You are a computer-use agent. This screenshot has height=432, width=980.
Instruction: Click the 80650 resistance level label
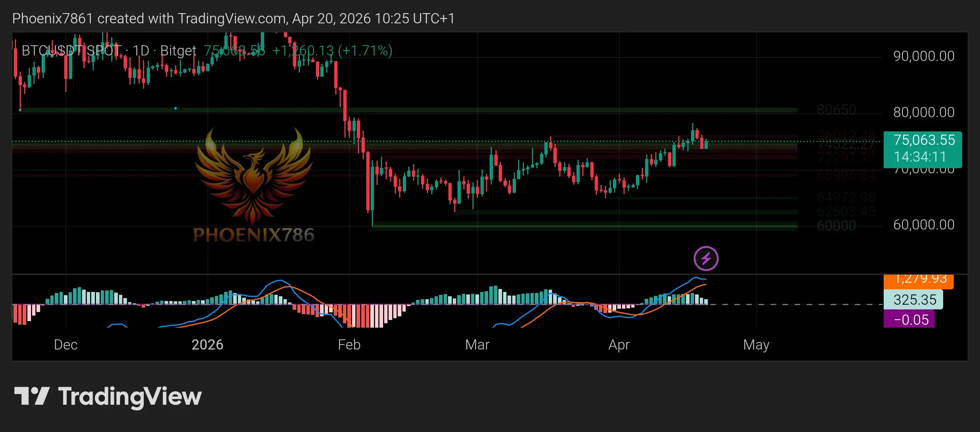(x=836, y=110)
